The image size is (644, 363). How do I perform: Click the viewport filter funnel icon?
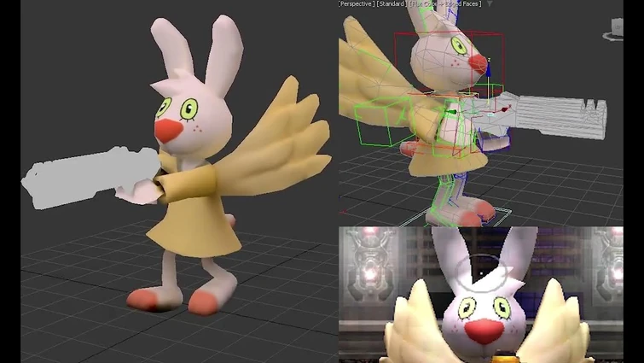pos(490,3)
